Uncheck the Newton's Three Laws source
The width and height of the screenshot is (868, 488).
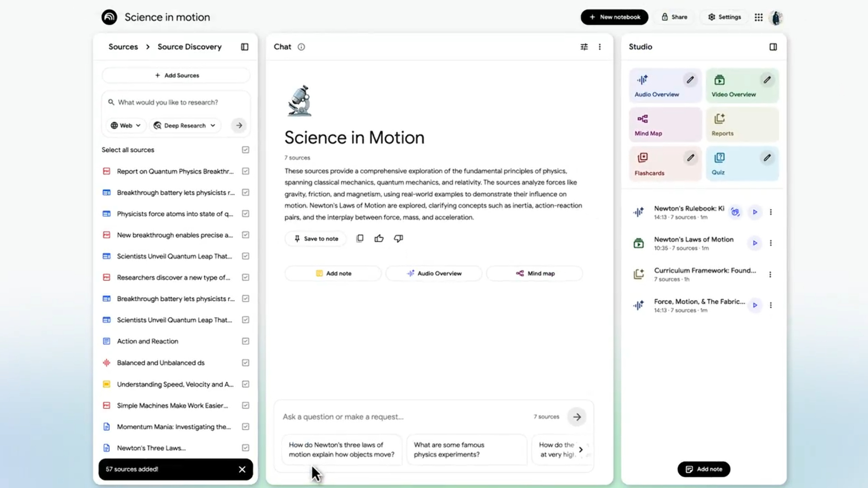pyautogui.click(x=245, y=448)
